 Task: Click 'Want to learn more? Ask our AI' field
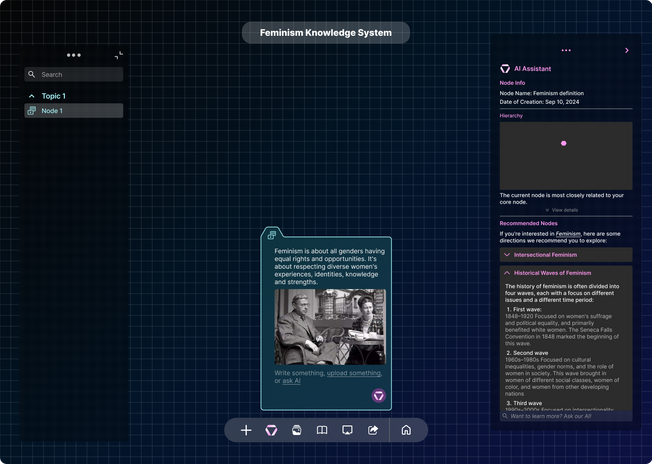(x=566, y=416)
